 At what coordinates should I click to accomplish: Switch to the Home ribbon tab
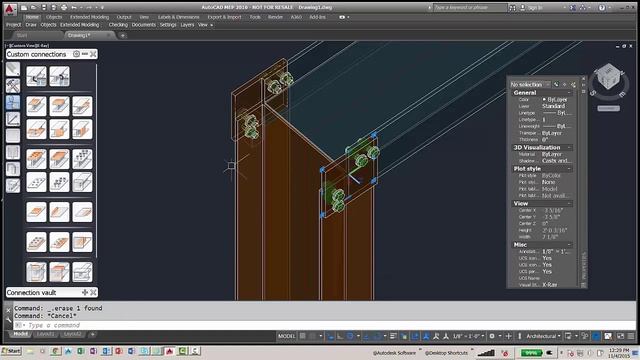32,17
